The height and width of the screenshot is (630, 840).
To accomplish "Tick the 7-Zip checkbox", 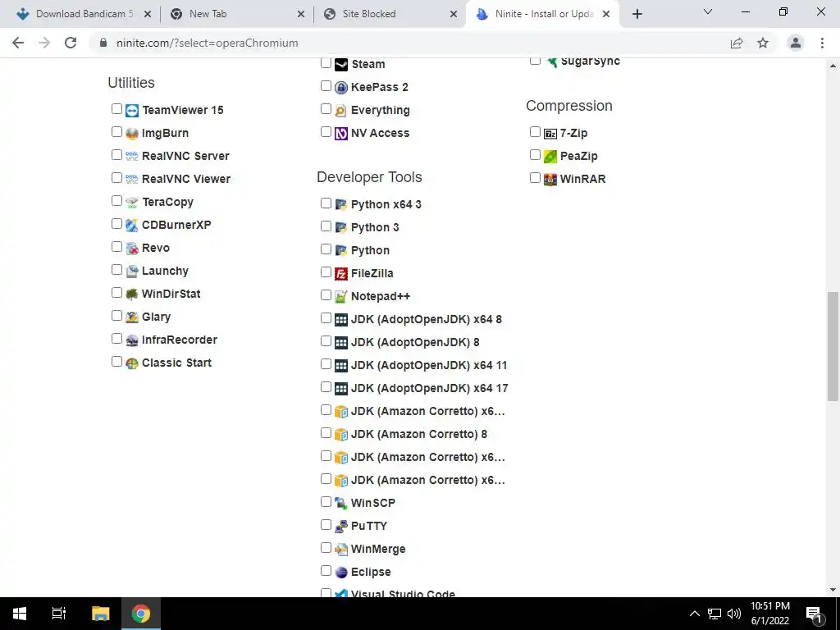I will tap(535, 132).
